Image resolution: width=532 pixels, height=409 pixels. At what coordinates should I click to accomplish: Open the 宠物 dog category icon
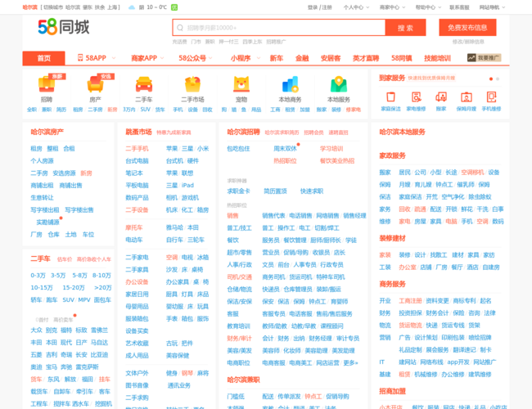[241, 83]
